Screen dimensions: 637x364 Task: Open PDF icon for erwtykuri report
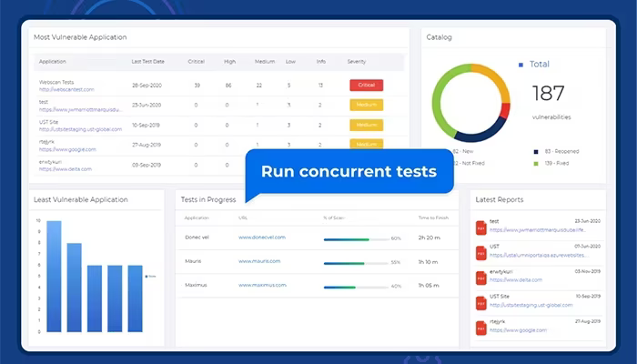click(481, 278)
